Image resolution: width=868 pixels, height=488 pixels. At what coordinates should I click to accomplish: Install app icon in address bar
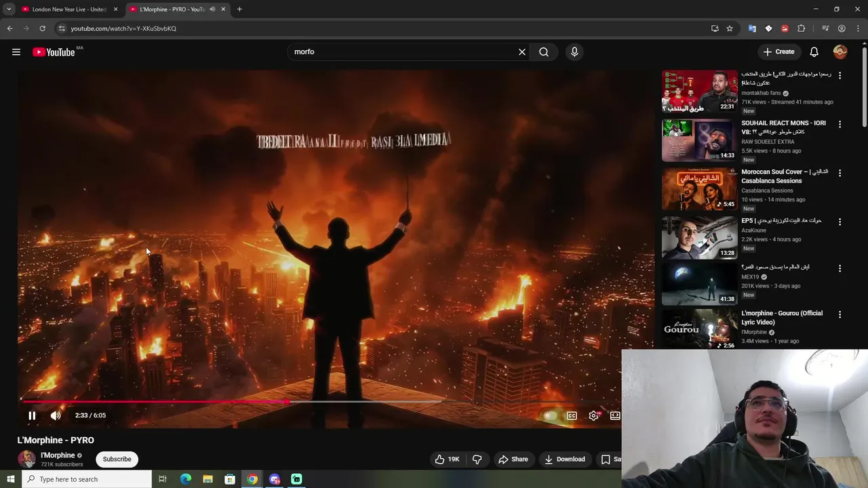715,28
